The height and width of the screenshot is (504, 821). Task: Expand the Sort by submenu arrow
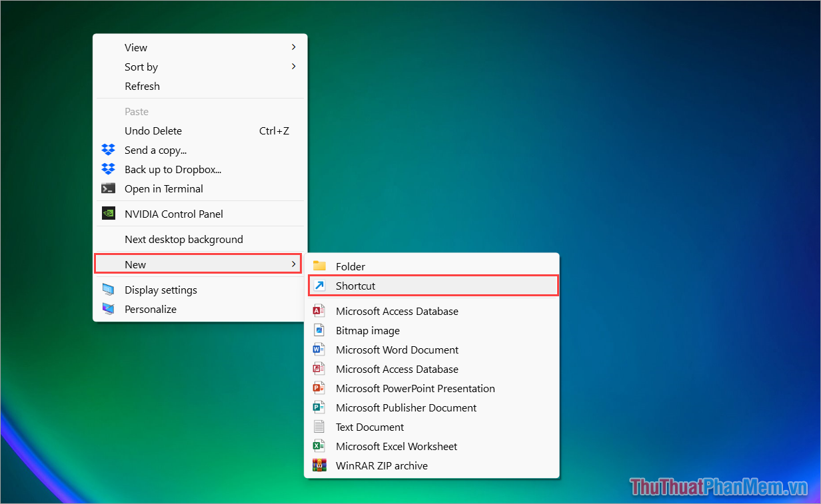(x=293, y=67)
